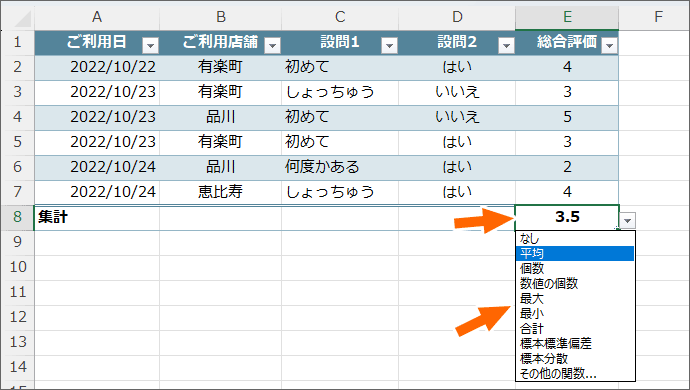Image resolution: width=690 pixels, height=390 pixels.
Task: Select column B header
Action: pyautogui.click(x=220, y=17)
